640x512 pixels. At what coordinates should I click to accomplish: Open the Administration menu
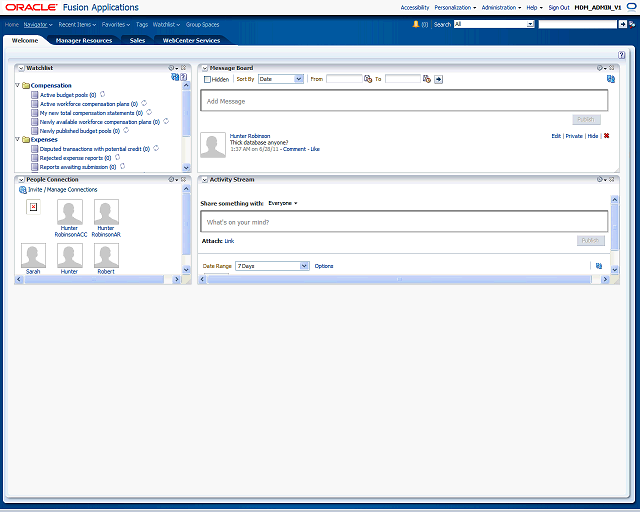(x=501, y=7)
